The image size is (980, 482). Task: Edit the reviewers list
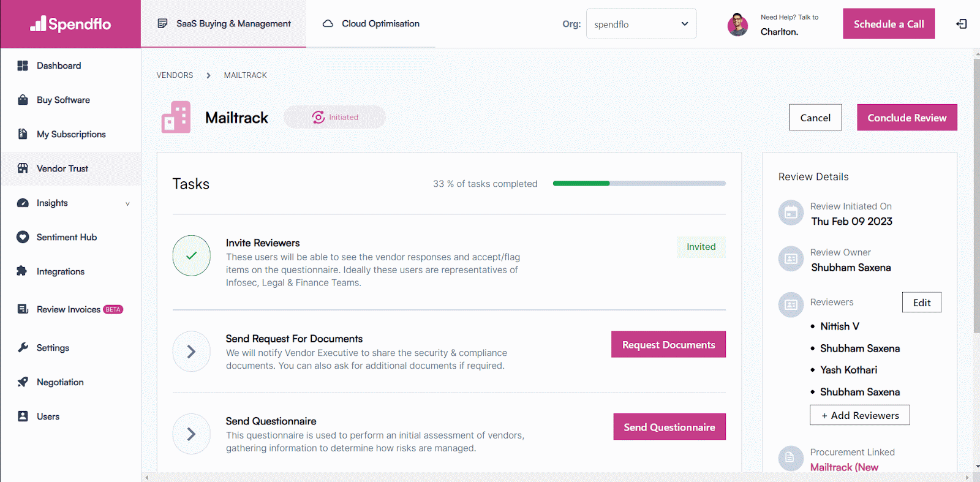point(922,303)
